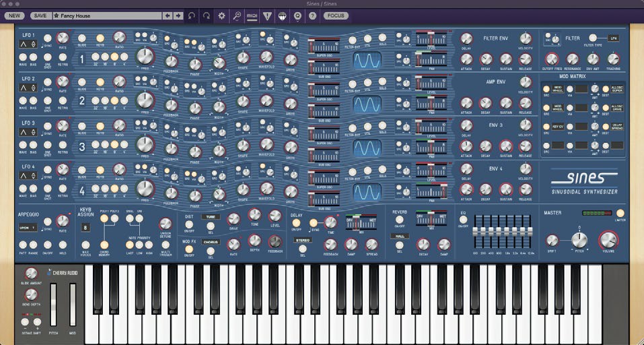
Task: Open the Mod FX type CHORUS selector
Action: (x=211, y=242)
